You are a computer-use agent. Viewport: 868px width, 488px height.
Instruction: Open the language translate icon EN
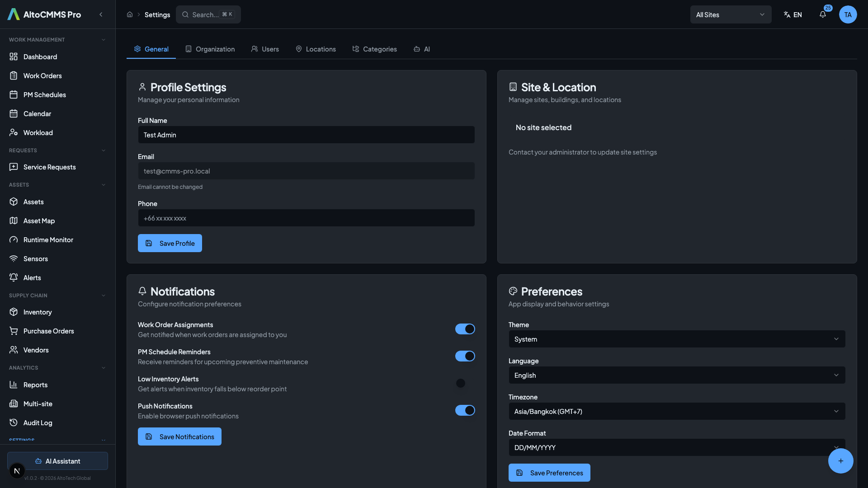coord(793,14)
